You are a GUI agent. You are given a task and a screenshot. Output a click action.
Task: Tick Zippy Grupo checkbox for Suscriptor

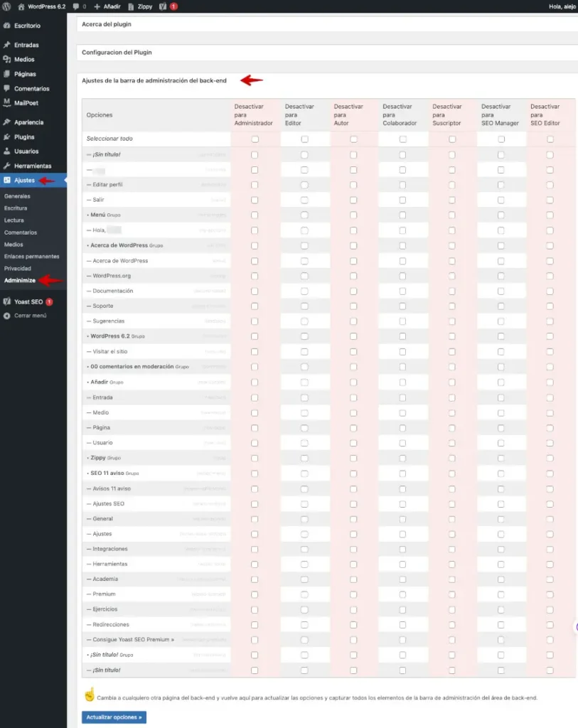451,459
